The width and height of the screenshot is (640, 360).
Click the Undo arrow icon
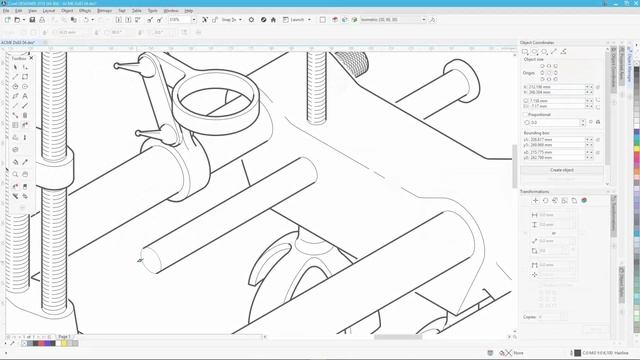[x=86, y=20]
